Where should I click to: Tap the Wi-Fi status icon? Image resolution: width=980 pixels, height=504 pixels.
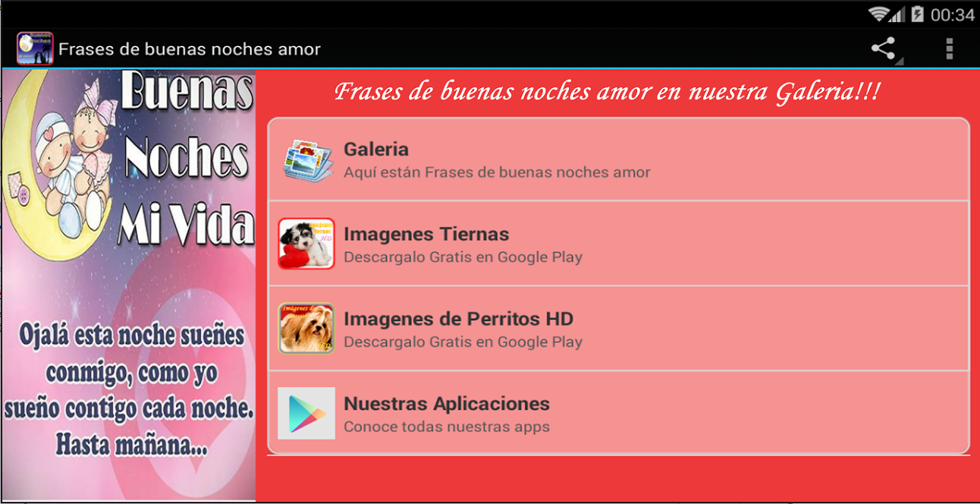[x=880, y=14]
